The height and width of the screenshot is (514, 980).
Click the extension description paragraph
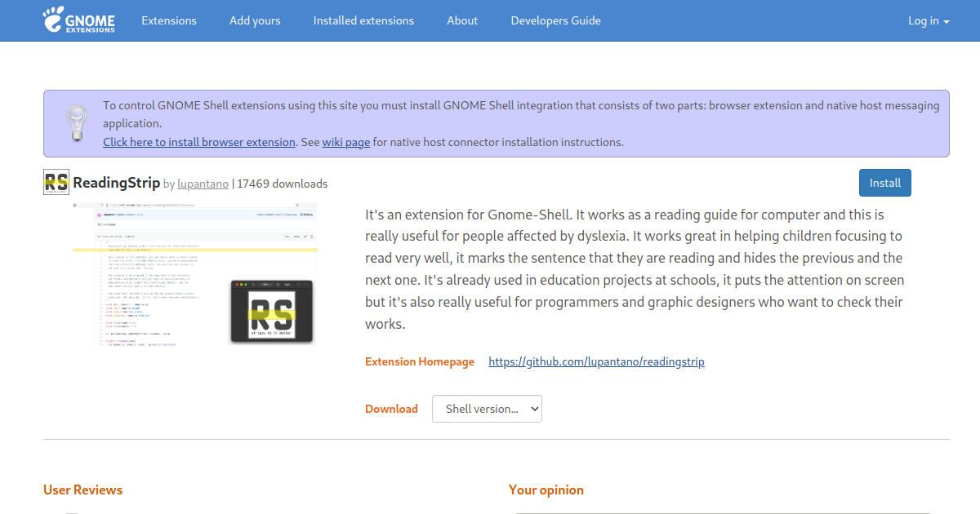[635, 269]
